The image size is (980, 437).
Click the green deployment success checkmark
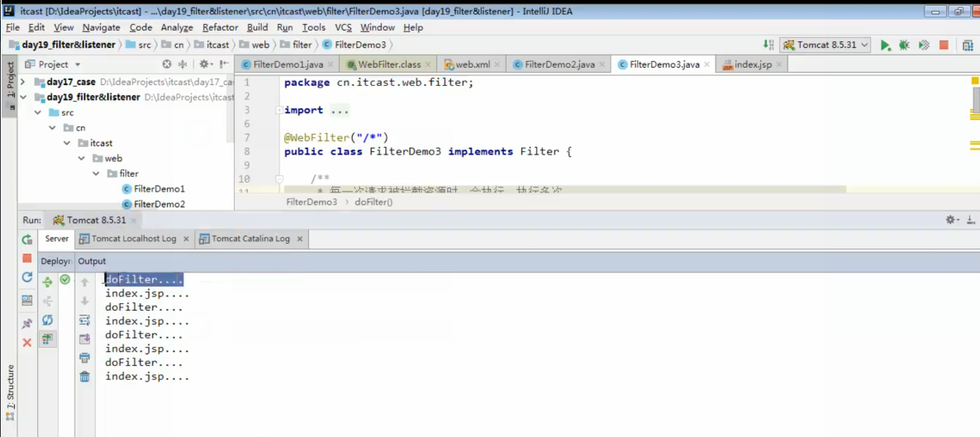65,279
